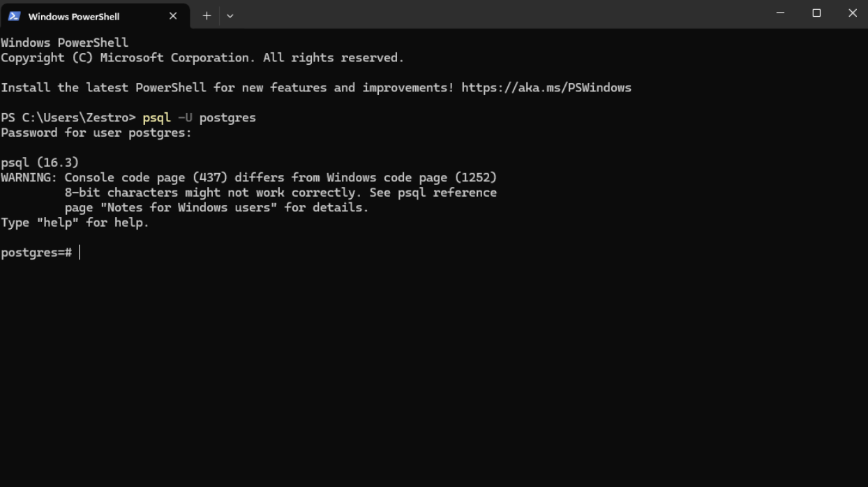Click the Microsoft Corporation copyright line
Screen dimensions: 868x487
pos(202,58)
